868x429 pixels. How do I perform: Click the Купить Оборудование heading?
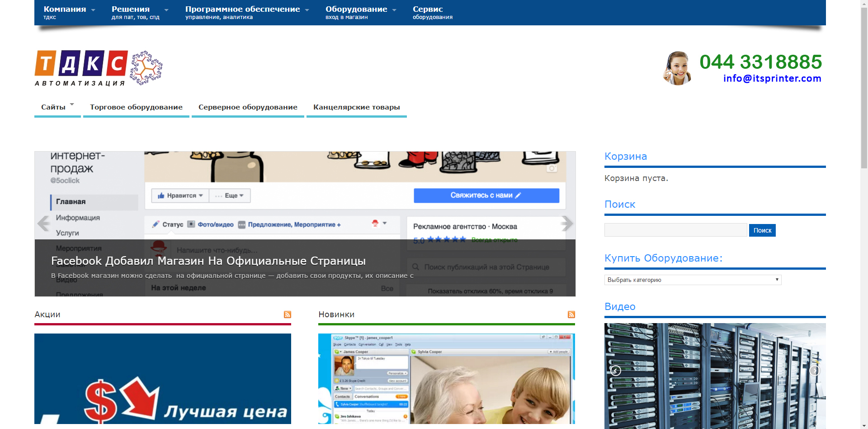(x=663, y=258)
